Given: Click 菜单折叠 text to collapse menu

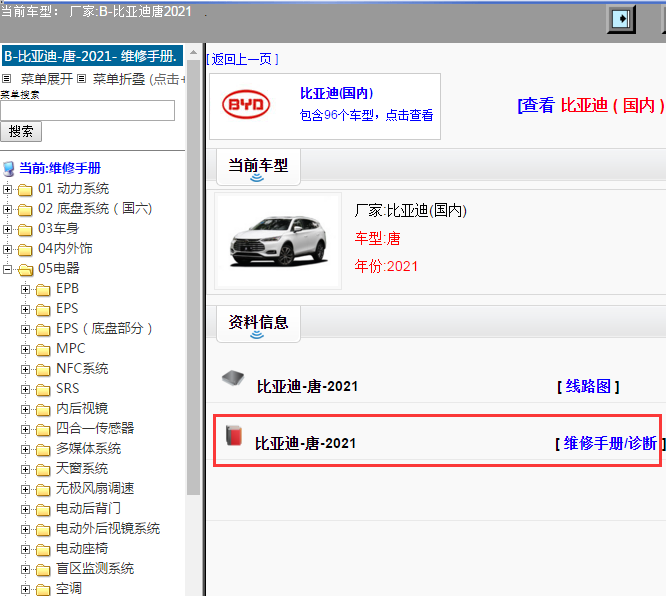Looking at the screenshot, I should tap(119, 79).
